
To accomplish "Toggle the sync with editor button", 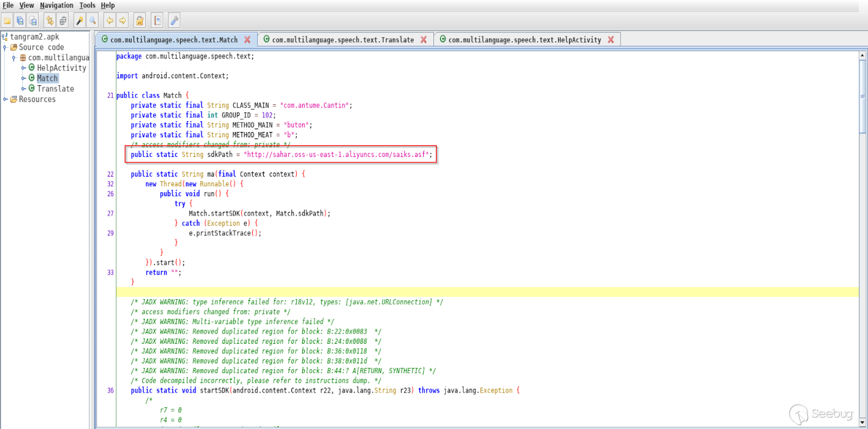I will click(x=50, y=21).
